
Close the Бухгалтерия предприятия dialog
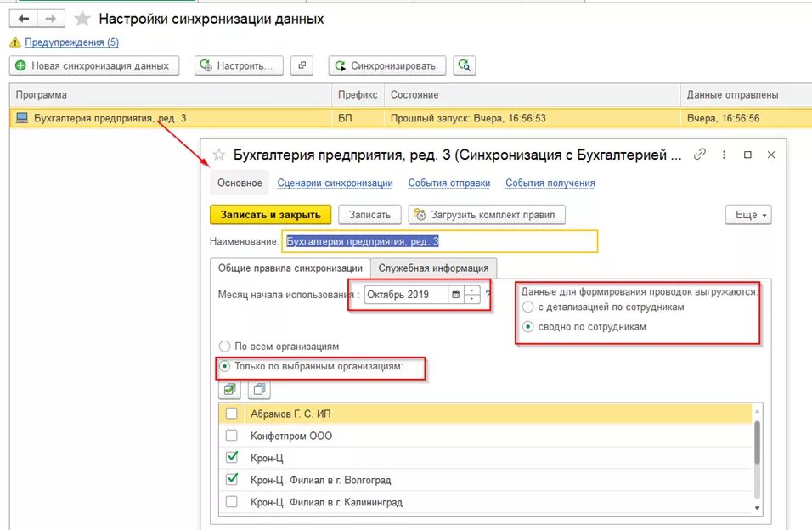coord(771,155)
